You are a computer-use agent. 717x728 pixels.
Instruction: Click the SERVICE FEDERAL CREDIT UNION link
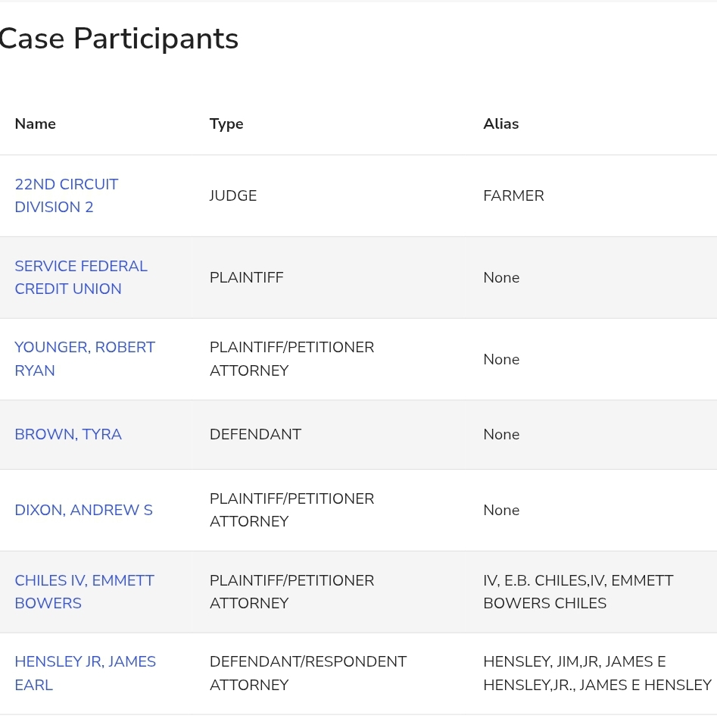click(x=81, y=277)
